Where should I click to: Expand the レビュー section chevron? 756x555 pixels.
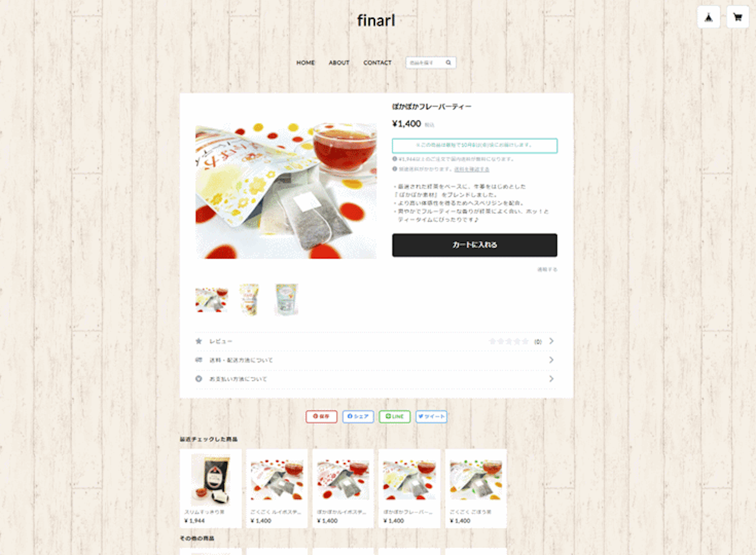[552, 341]
